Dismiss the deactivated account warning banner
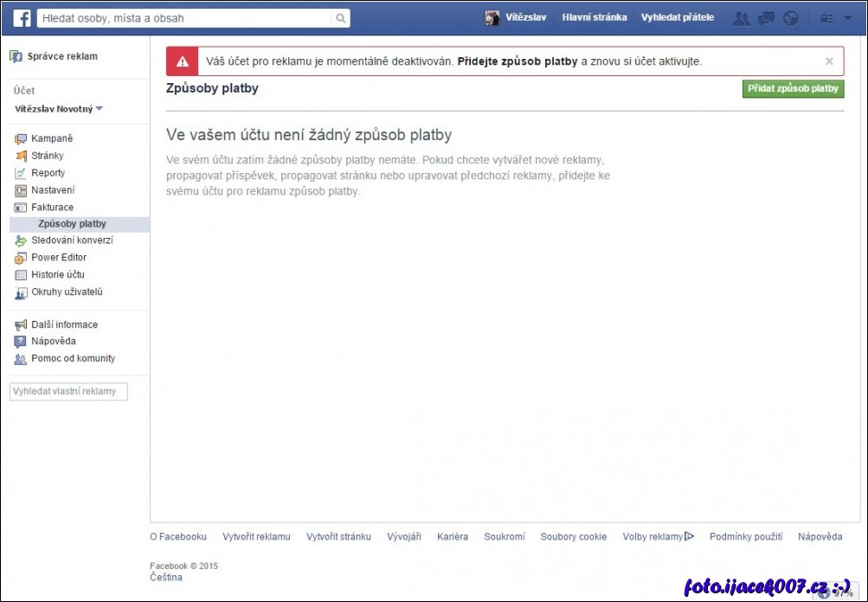868x602 pixels. click(829, 61)
